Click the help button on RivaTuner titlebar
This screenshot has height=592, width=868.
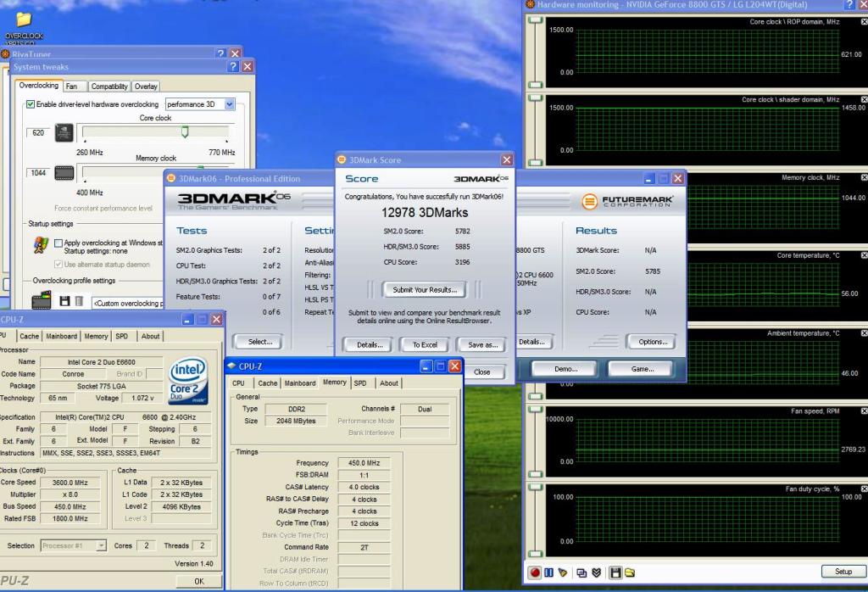pos(221,53)
